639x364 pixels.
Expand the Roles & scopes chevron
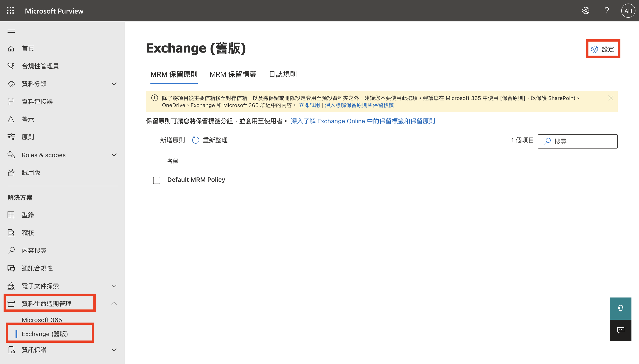coord(114,155)
